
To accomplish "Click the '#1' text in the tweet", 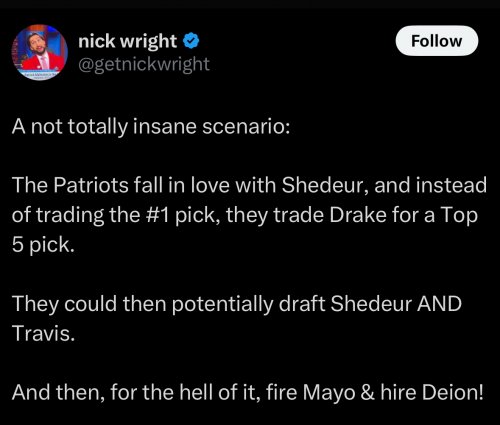I will tap(158, 215).
